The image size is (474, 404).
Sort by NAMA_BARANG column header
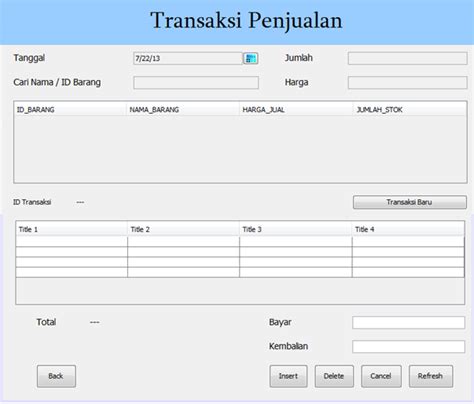pyautogui.click(x=183, y=109)
